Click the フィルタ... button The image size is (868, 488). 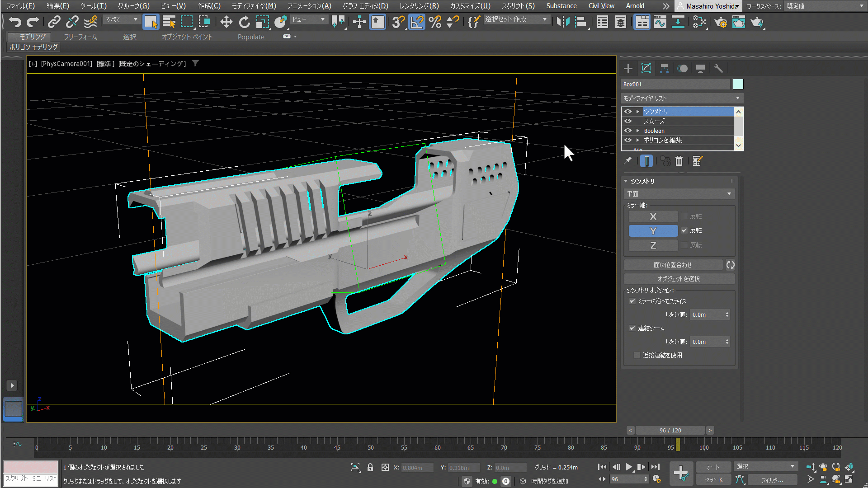772,479
